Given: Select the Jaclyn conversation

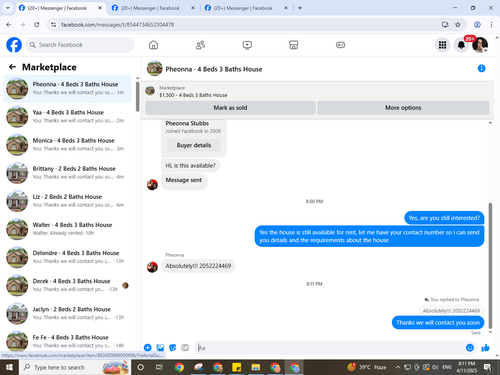Looking at the screenshot, I should pos(68,313).
